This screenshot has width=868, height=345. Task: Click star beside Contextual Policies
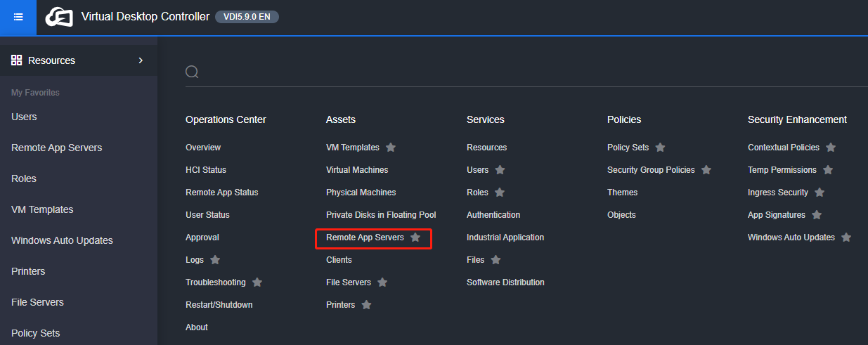coord(831,148)
